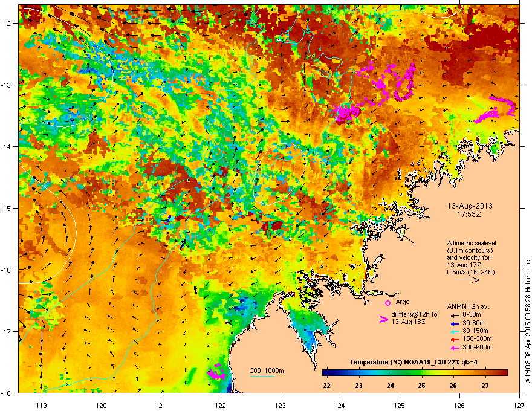532x411 pixels.
Task: Click the 'Argo' legend label
Action: pyautogui.click(x=403, y=302)
